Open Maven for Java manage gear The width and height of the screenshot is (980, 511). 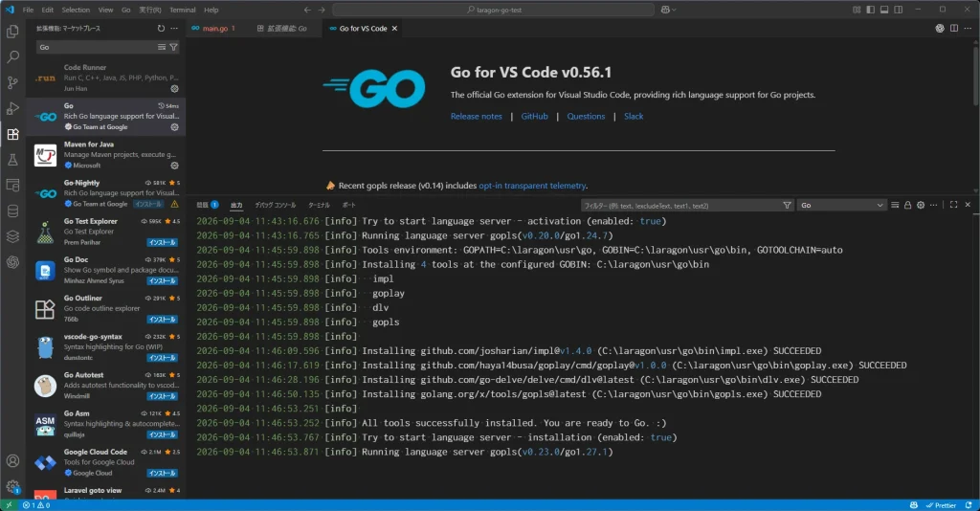(174, 166)
